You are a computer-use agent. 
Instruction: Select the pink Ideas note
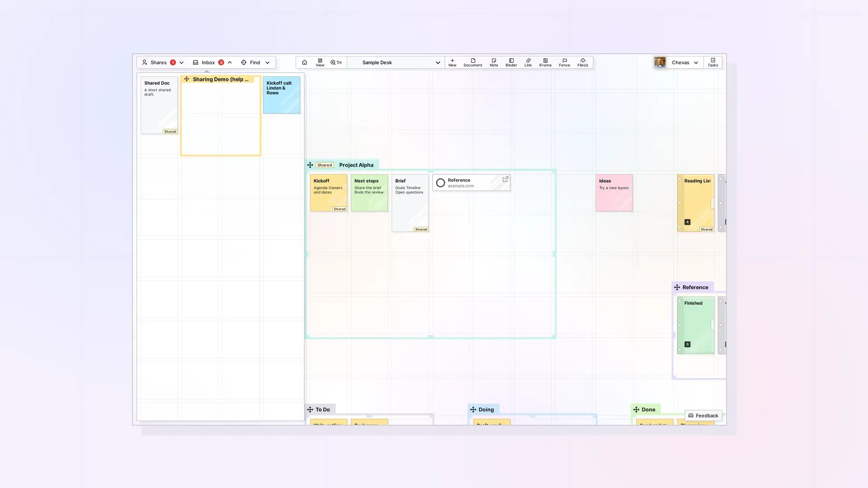point(614,193)
